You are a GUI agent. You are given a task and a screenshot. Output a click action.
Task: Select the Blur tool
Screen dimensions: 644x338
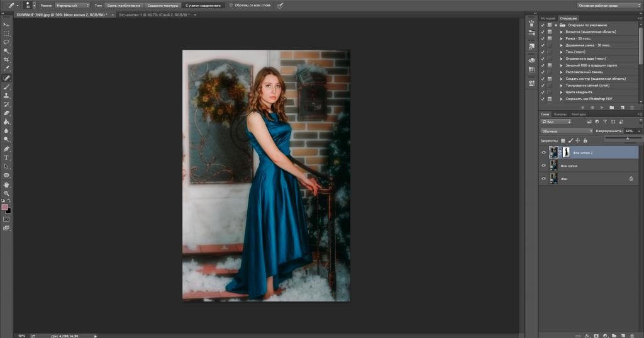coord(6,131)
